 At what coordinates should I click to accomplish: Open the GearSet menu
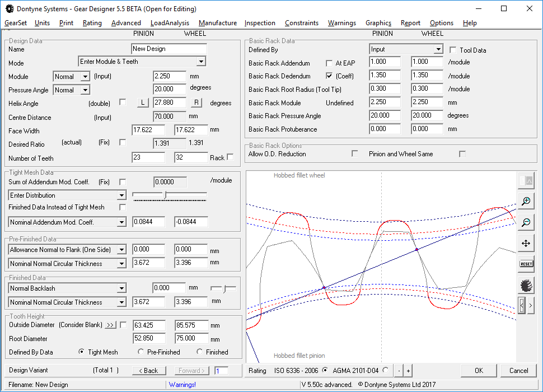tap(16, 23)
